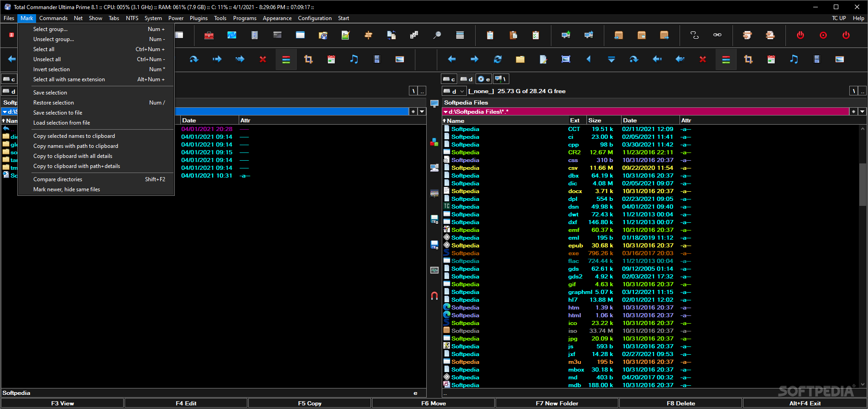Click the F6 Move button
The width and height of the screenshot is (868, 409).
click(434, 403)
